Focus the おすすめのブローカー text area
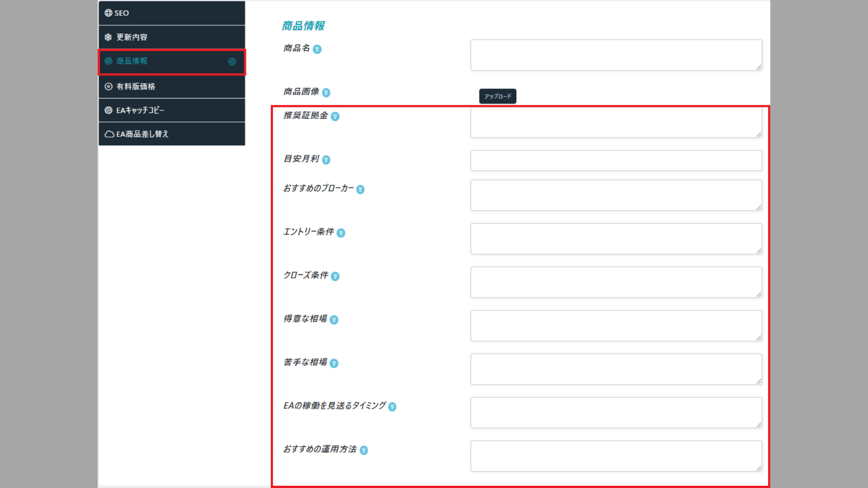 (x=616, y=195)
